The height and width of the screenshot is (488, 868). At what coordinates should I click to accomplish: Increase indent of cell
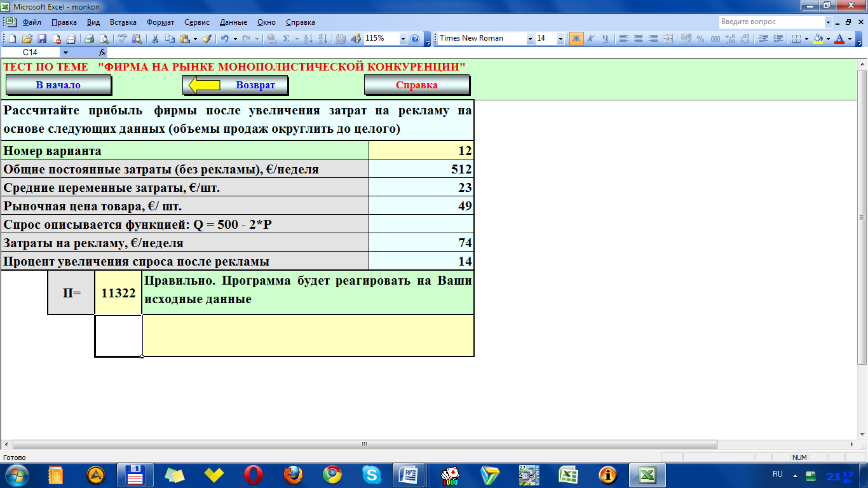[778, 39]
